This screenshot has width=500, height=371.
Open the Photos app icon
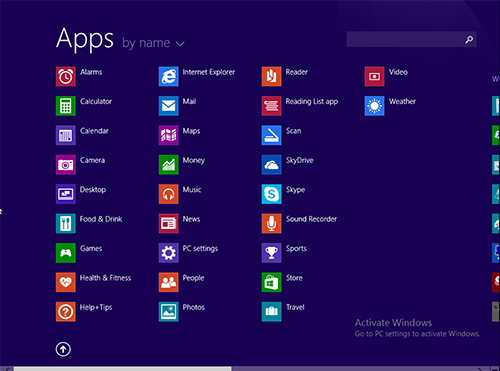[x=168, y=311]
